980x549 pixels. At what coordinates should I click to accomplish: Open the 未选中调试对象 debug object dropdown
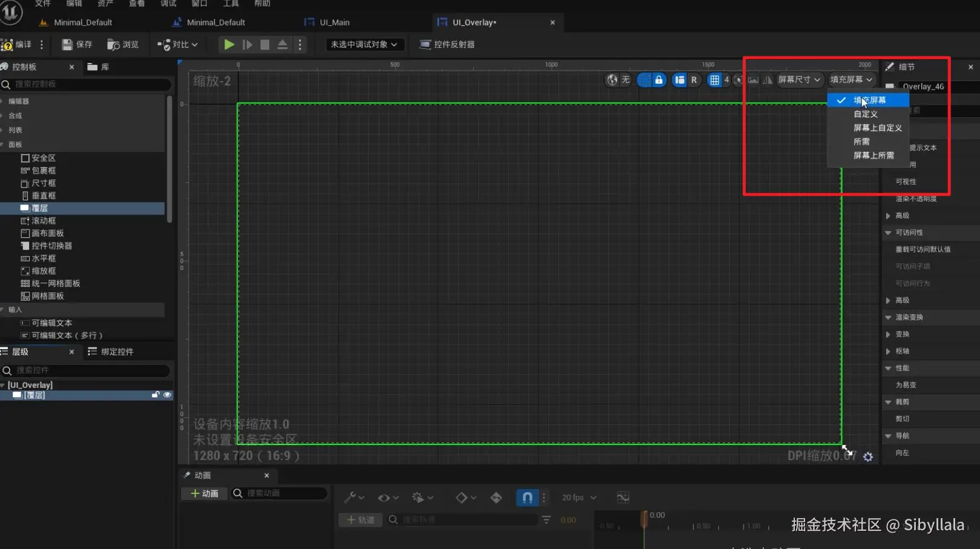point(364,45)
